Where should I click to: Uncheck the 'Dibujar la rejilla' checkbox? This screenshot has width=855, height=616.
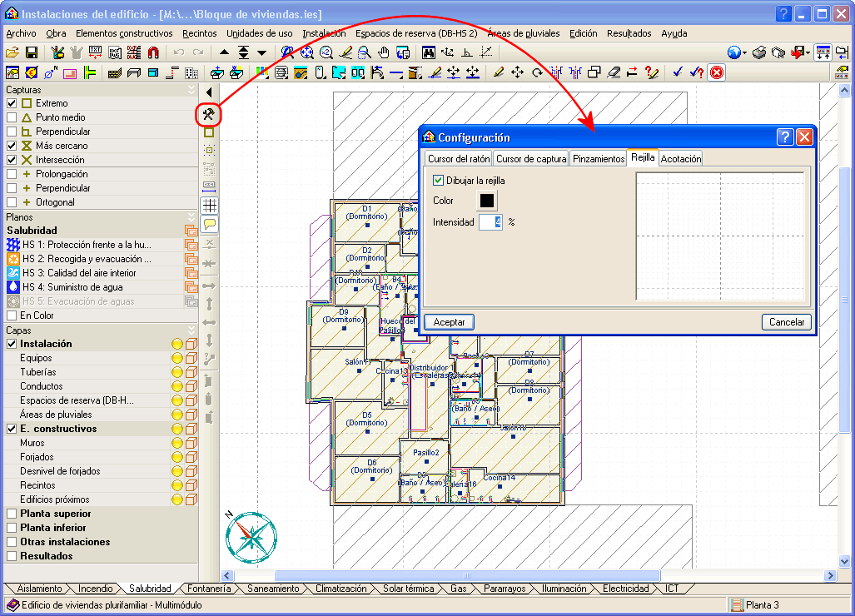439,180
